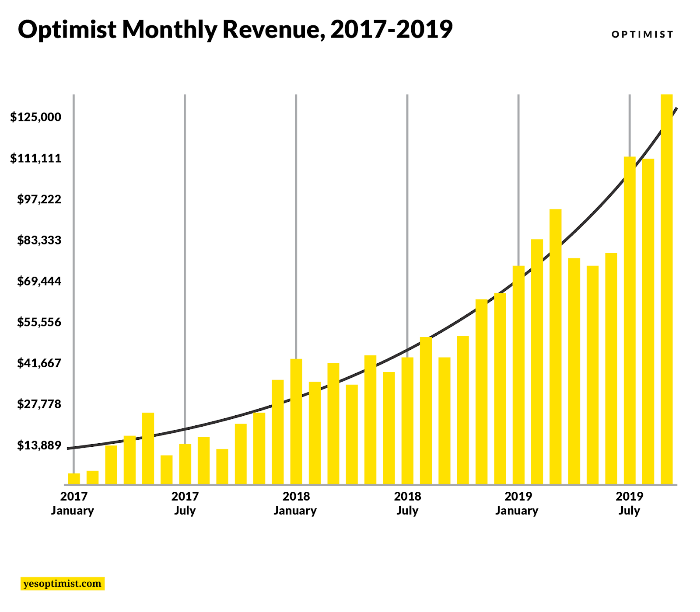
Task: Click the '2019 July' x-axis label
Action: [629, 503]
